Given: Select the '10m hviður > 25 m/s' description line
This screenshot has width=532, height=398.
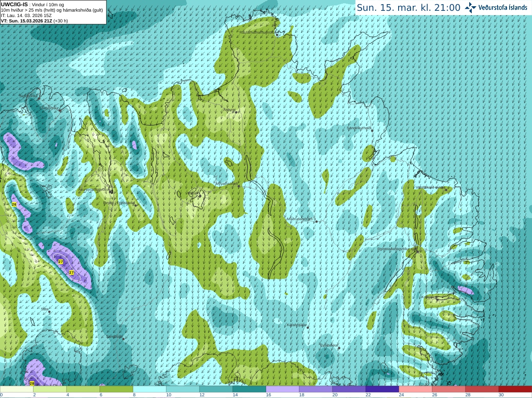Looking at the screenshot, I should pyautogui.click(x=52, y=10).
